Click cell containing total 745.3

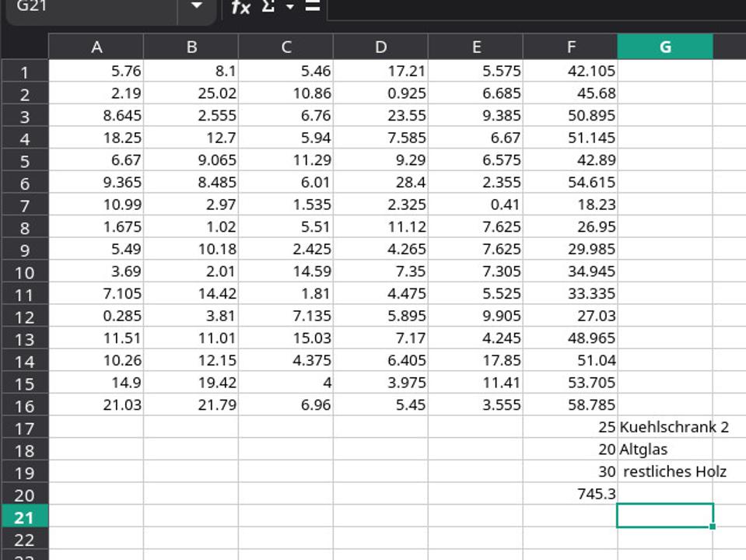click(x=571, y=494)
